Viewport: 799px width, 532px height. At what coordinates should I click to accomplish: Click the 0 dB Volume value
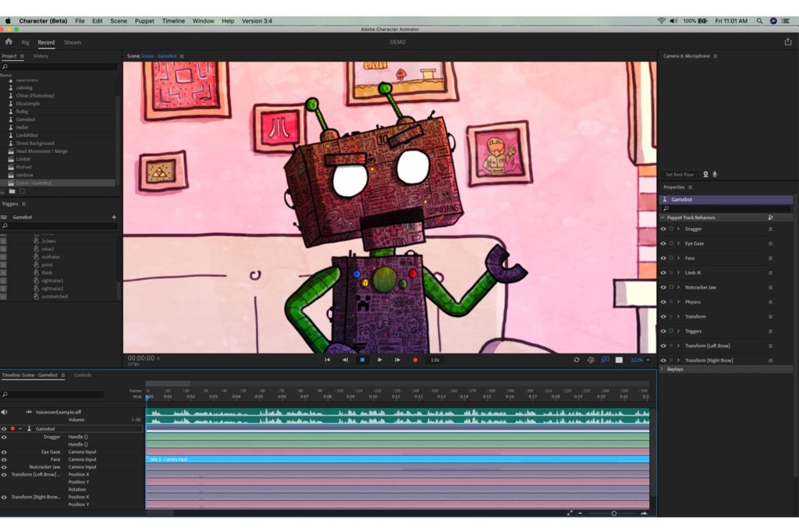pyautogui.click(x=136, y=420)
